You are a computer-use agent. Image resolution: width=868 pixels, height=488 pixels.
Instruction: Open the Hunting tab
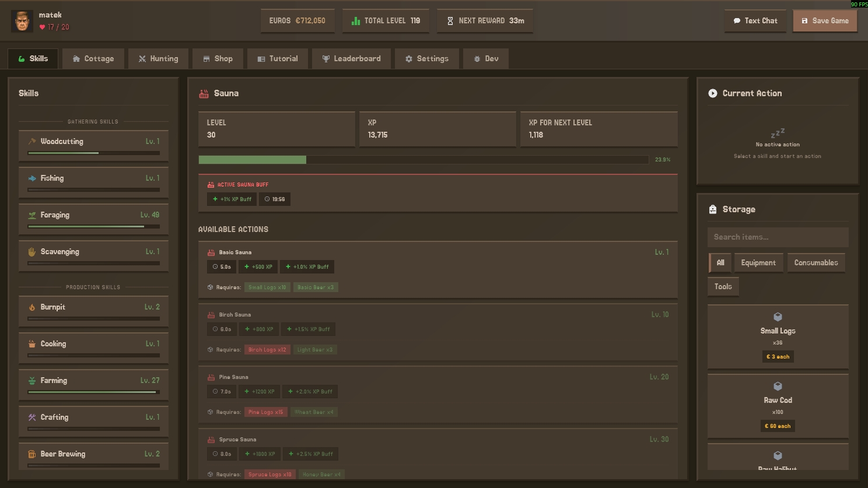[159, 59]
